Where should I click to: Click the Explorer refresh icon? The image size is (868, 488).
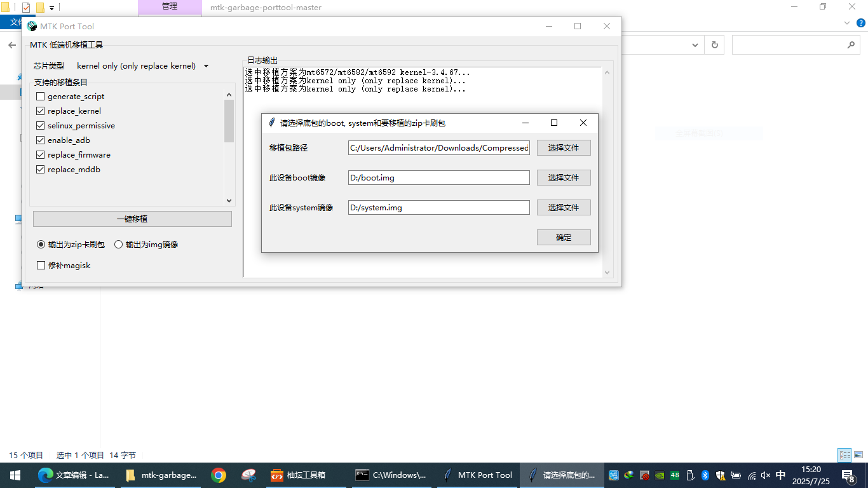715,45
